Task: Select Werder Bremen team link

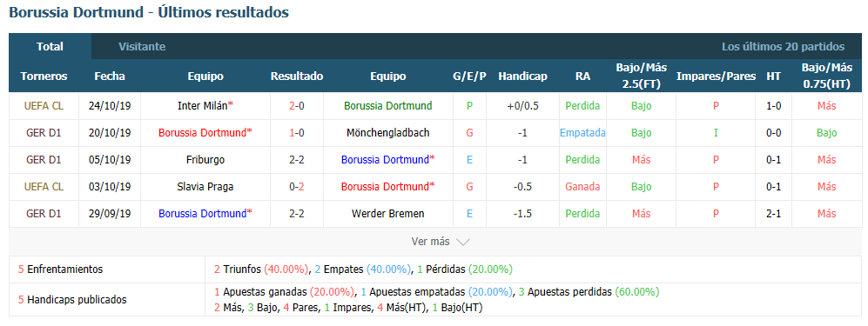Action: pos(387,214)
